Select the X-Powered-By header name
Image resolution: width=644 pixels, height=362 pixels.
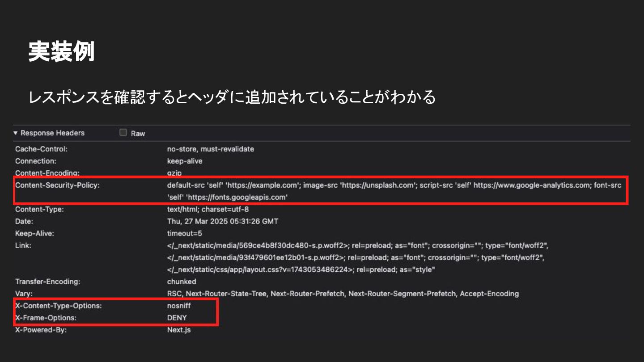[x=41, y=330]
